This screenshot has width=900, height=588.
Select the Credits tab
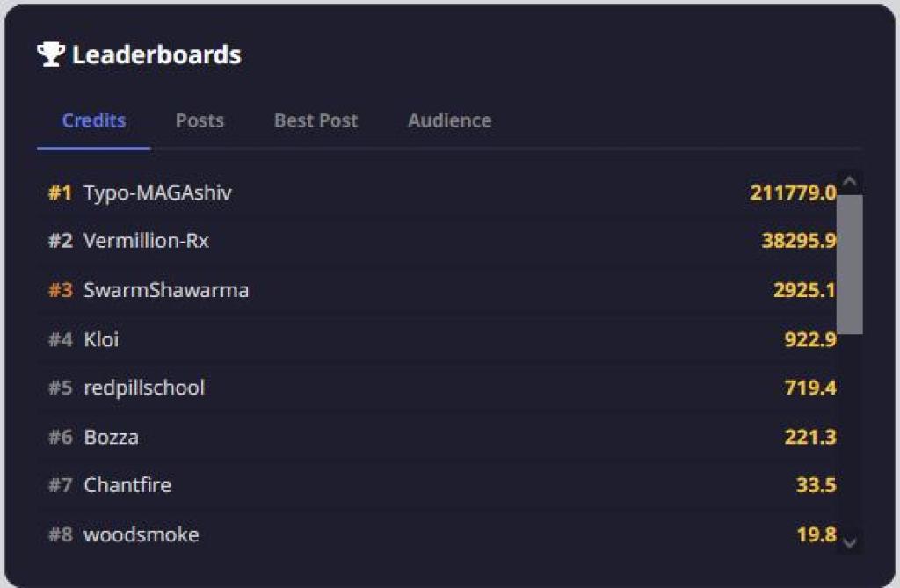(93, 120)
